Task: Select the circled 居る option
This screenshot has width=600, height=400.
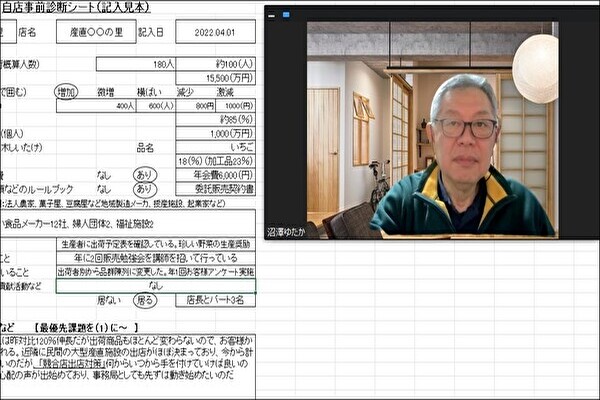Action: click(146, 299)
